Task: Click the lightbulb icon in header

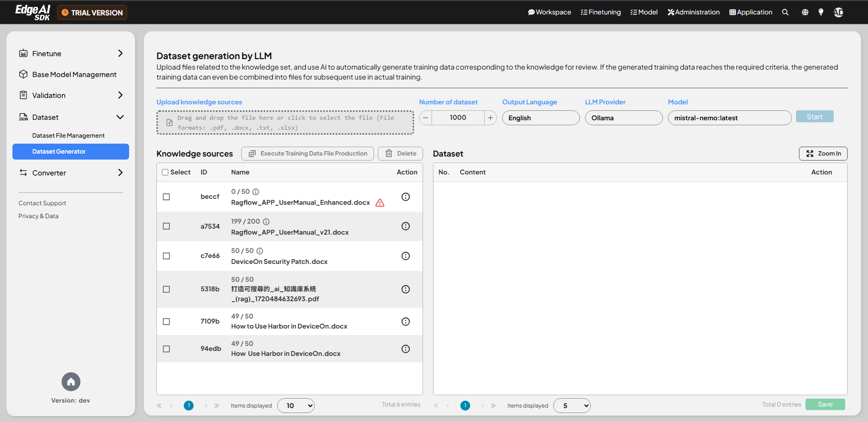Action: click(x=821, y=12)
